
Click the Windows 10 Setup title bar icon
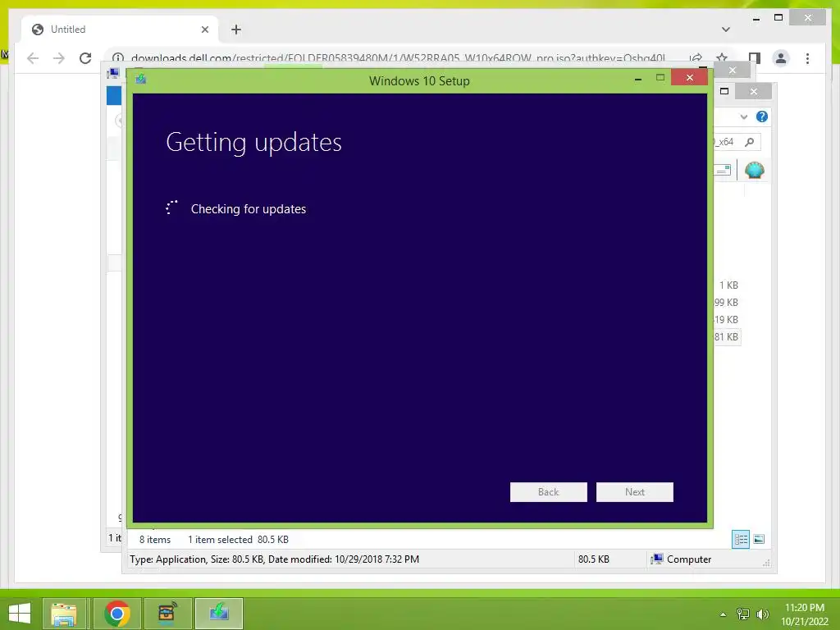141,79
